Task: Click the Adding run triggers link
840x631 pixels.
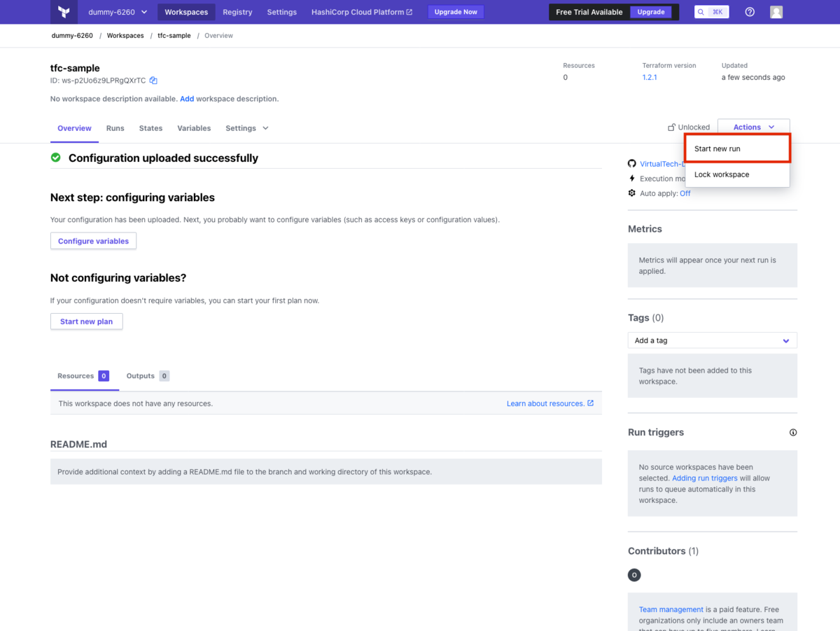Action: click(x=705, y=478)
